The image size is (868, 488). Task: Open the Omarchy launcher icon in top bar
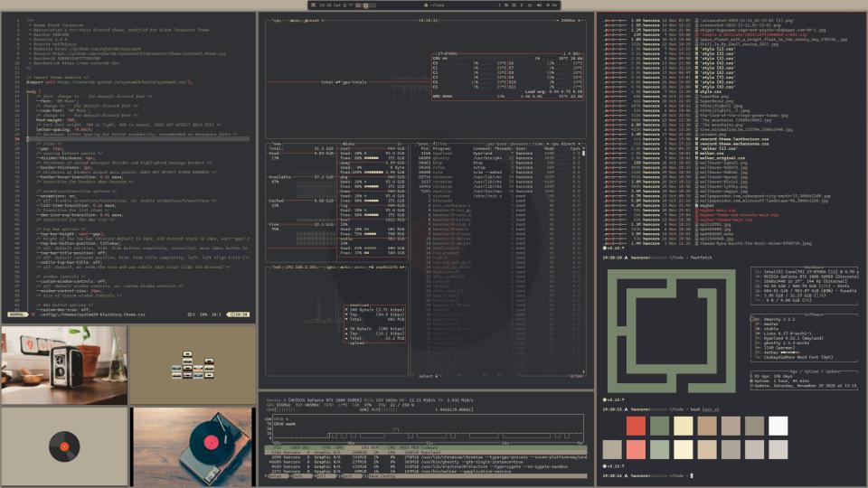315,5
